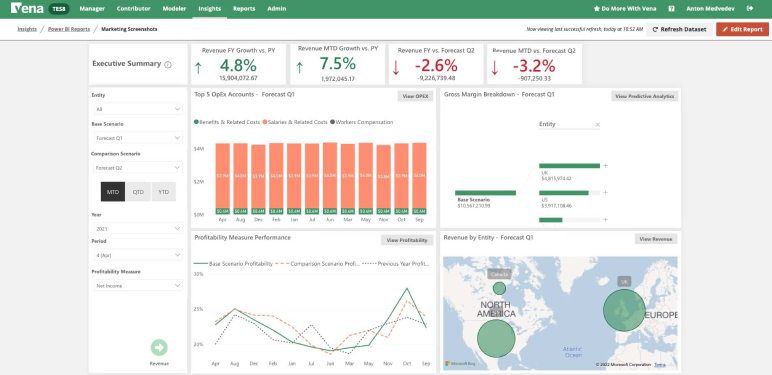This screenshot has height=375, width=772.
Task: Click the 4.8% Revenue FY Growth value
Action: click(x=238, y=65)
